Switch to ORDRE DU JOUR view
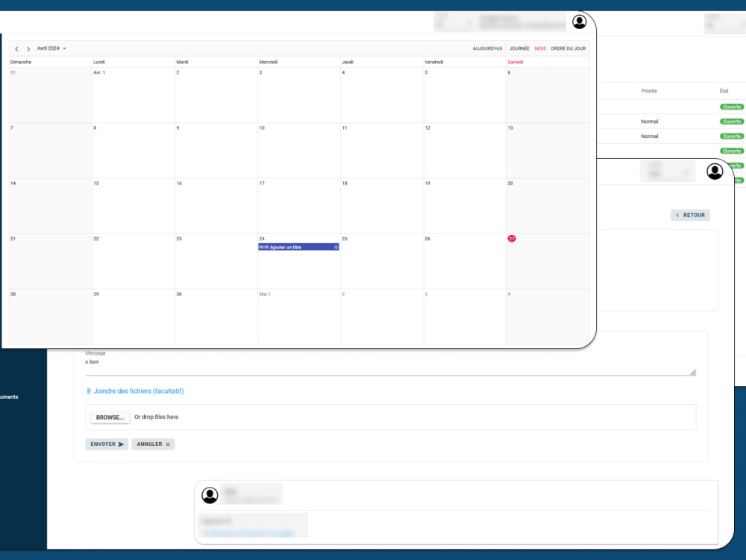Screen dimensions: 746x560 [568, 48]
